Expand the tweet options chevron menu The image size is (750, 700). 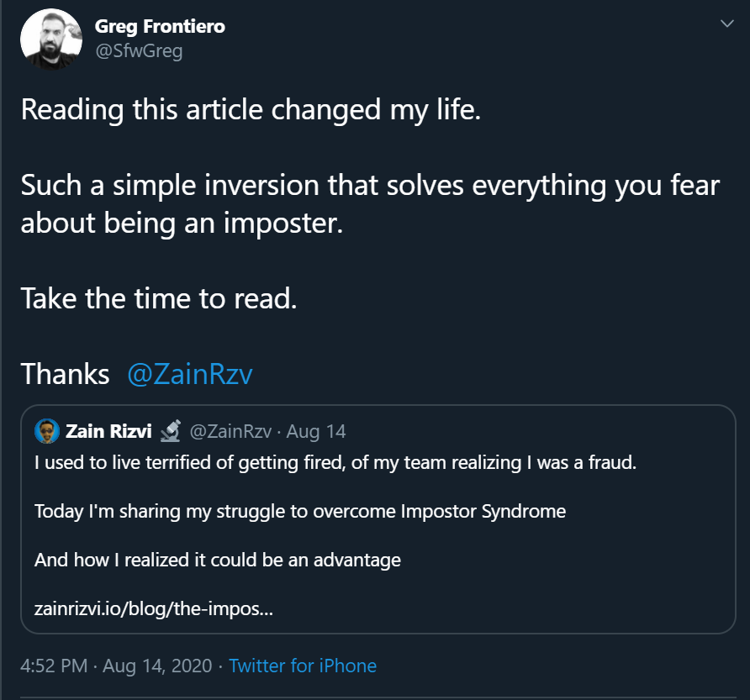(727, 24)
